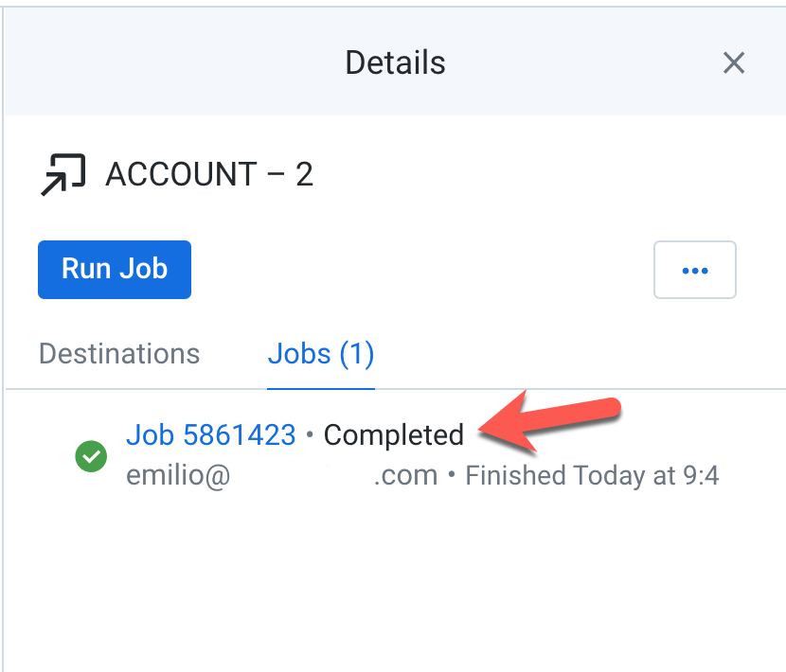The image size is (786, 672).
Task: Click the blank area below the job entry
Action: click(x=395, y=581)
